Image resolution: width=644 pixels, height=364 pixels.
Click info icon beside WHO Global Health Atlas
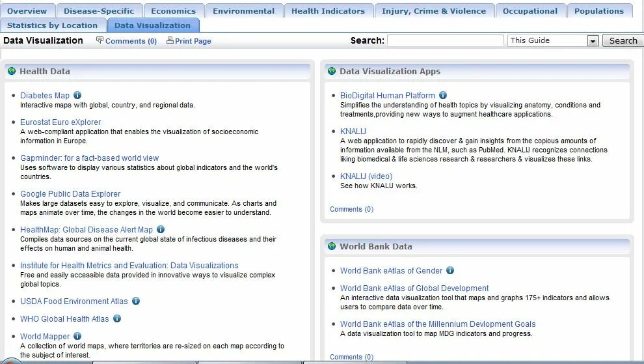[x=117, y=319]
